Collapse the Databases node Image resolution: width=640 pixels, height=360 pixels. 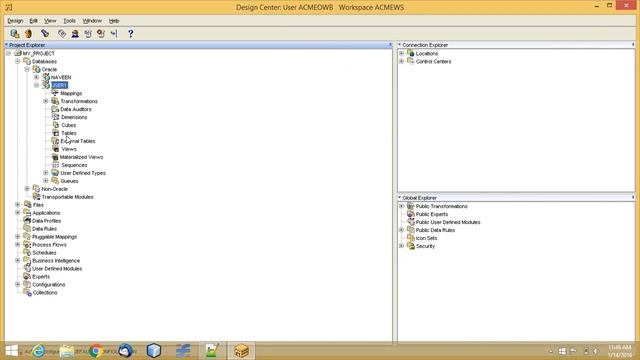point(18,61)
